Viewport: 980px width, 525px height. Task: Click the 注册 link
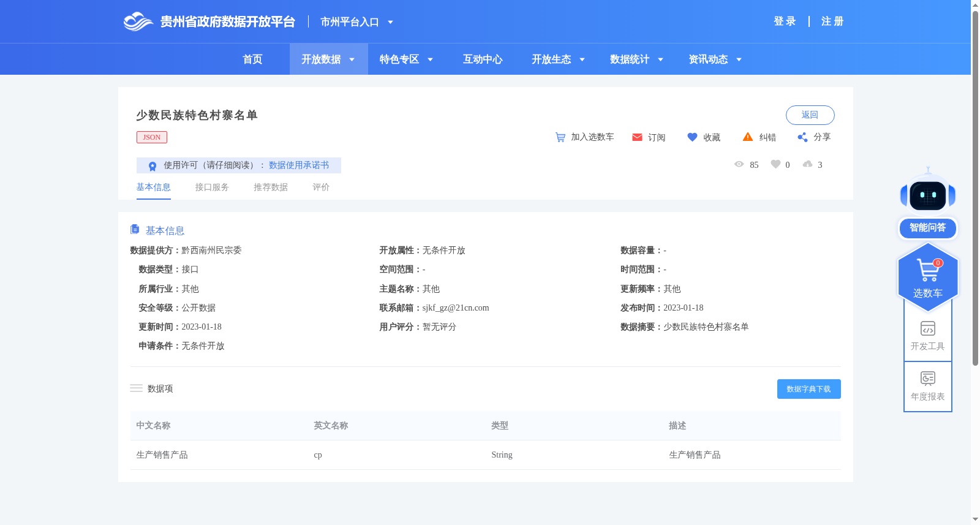832,21
